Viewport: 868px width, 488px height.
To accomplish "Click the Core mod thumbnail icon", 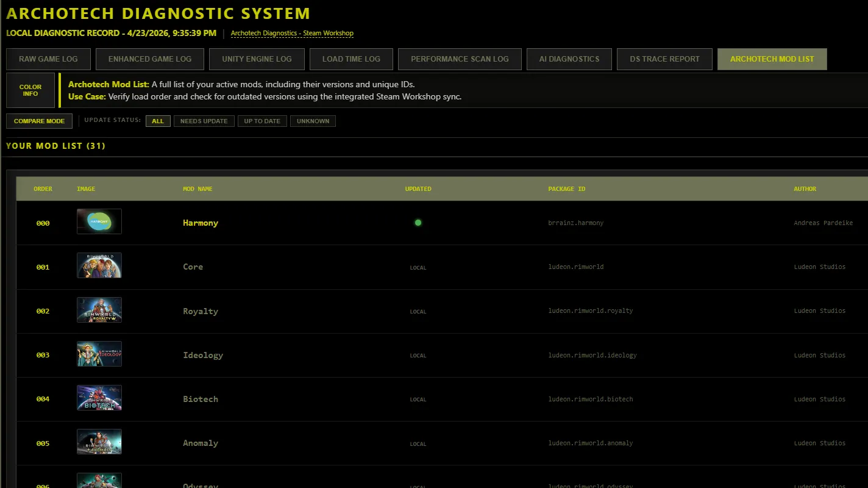I will [99, 265].
